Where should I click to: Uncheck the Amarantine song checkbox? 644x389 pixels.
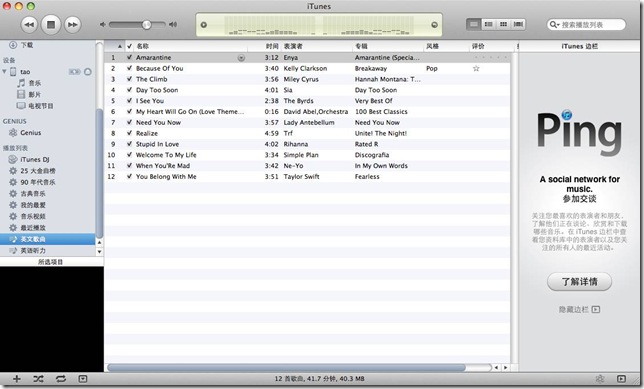[x=129, y=58]
